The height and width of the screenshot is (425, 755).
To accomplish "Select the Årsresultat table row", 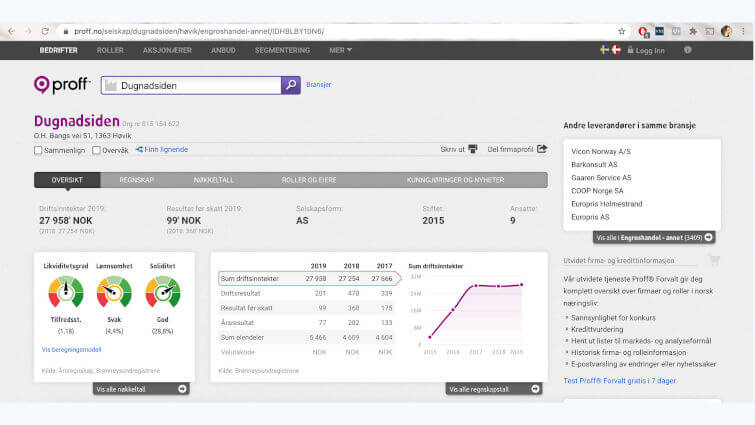I will coord(306,322).
